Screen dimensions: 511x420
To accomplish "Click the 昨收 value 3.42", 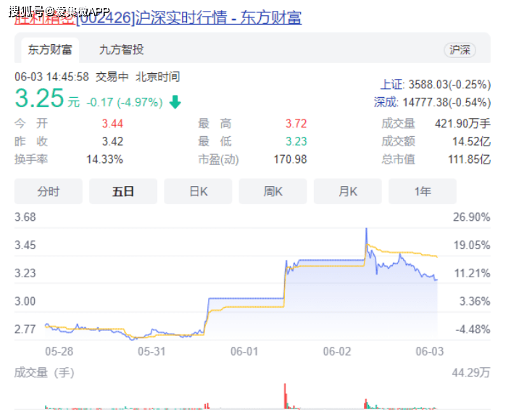I will click(112, 141).
